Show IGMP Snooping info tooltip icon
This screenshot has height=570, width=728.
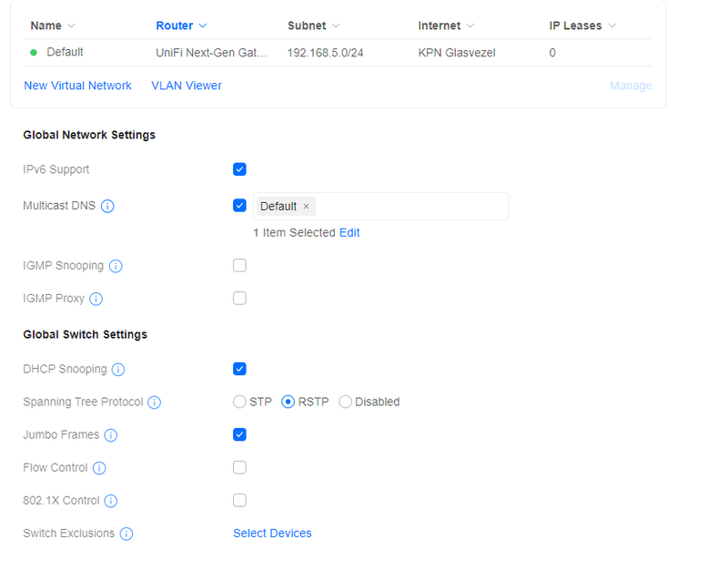click(x=116, y=266)
